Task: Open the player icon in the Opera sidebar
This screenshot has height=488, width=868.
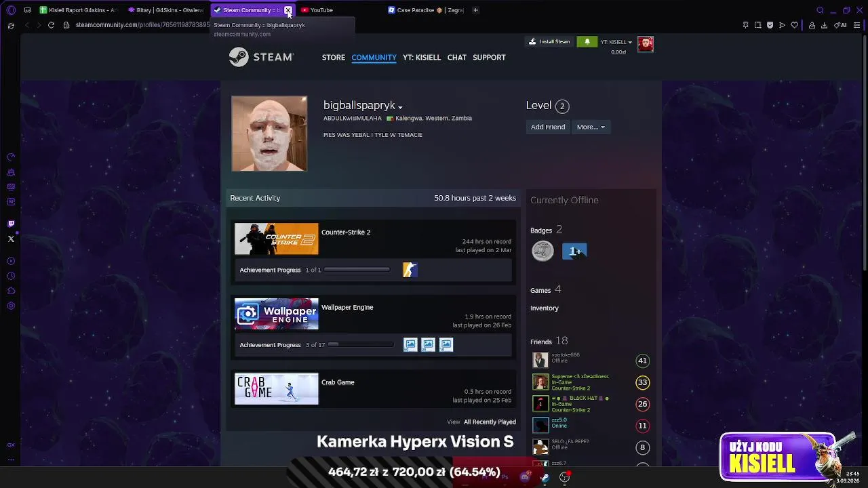Action: (11, 261)
